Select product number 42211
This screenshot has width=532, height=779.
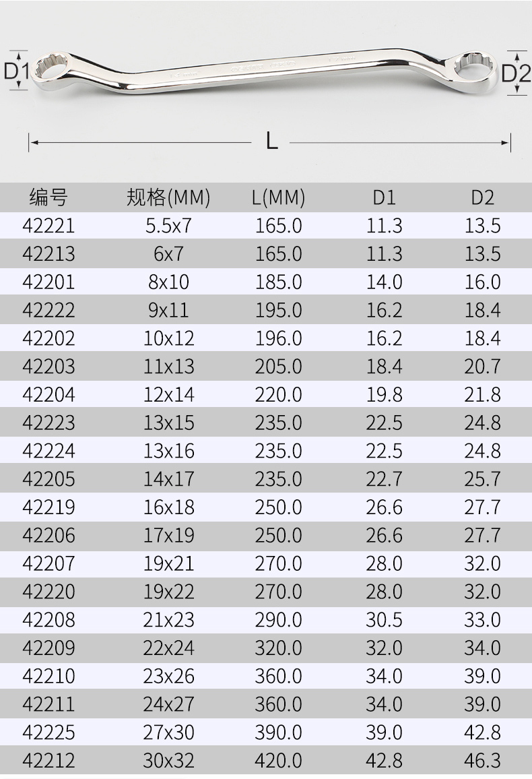(48, 704)
